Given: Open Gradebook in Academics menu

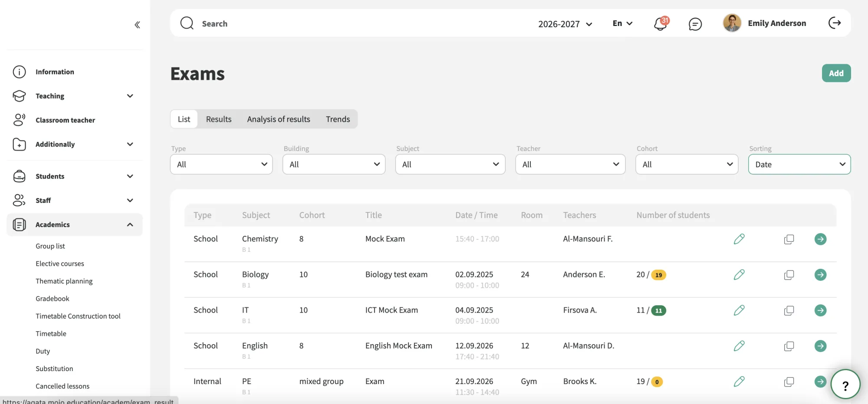Looking at the screenshot, I should click(53, 298).
